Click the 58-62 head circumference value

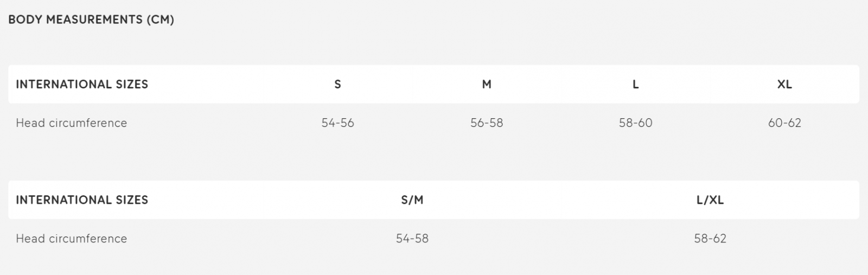(x=710, y=238)
